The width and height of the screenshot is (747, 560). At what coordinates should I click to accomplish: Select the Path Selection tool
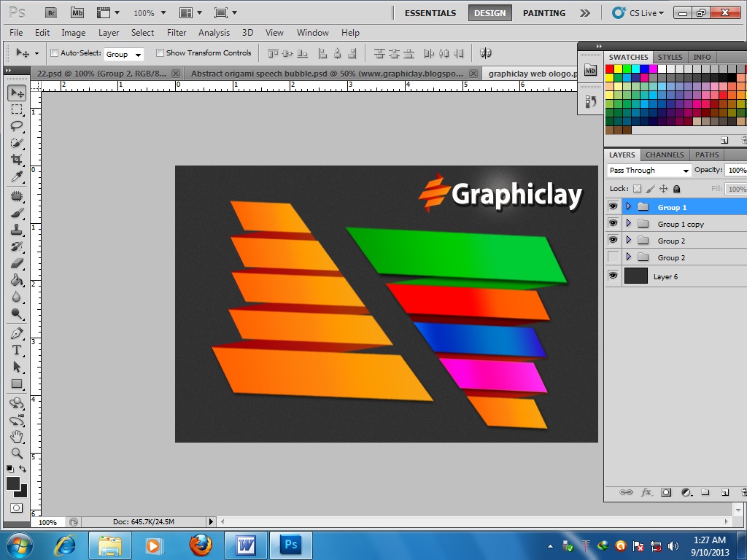pyautogui.click(x=17, y=367)
